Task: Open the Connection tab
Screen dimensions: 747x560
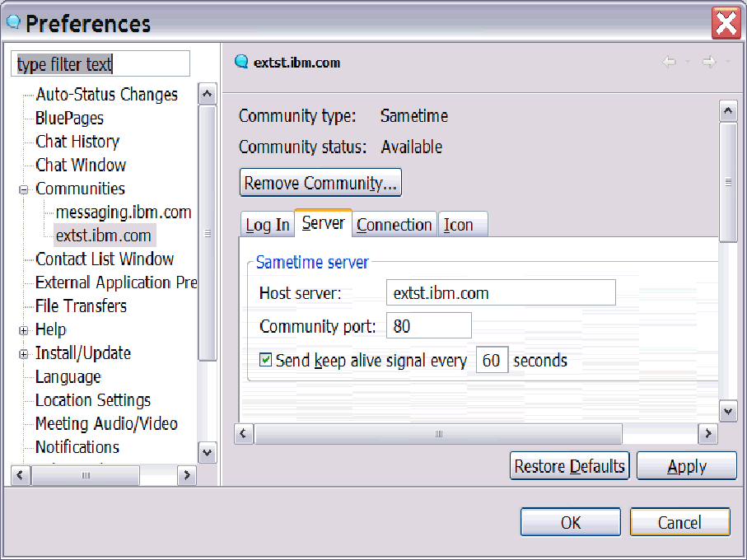Action: (395, 225)
